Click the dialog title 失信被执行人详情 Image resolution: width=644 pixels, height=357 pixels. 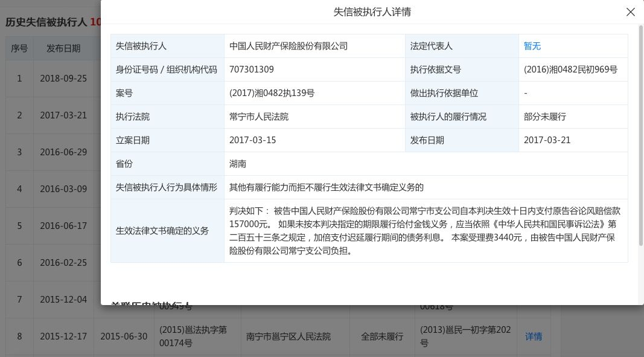pyautogui.click(x=372, y=12)
